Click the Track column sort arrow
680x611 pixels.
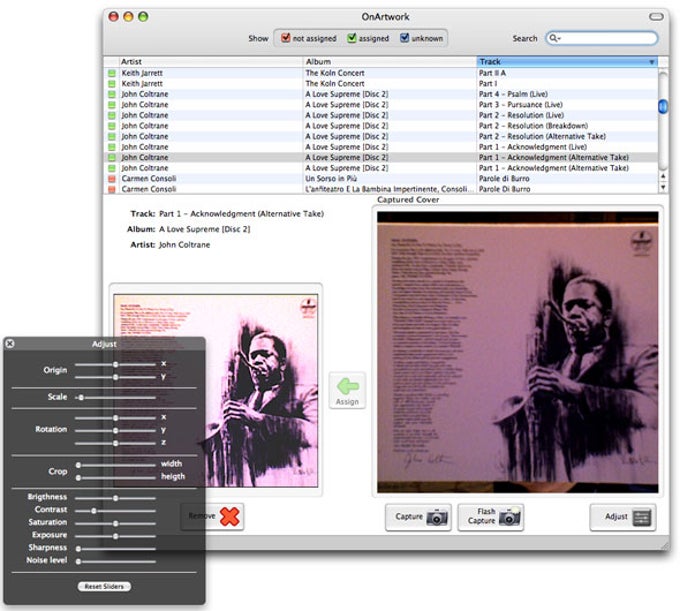pos(651,62)
